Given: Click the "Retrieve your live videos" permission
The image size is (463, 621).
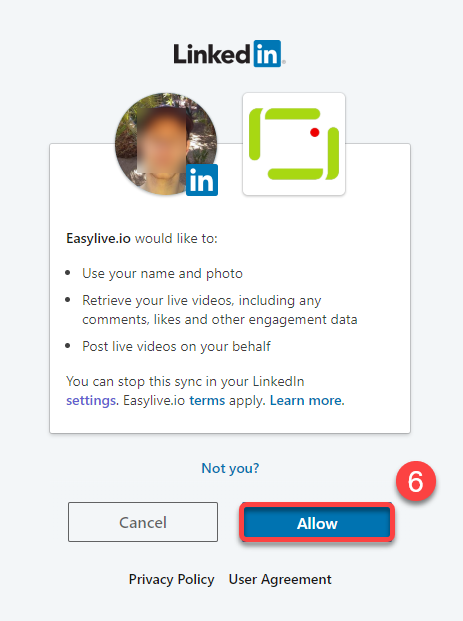Looking at the screenshot, I should tap(220, 310).
